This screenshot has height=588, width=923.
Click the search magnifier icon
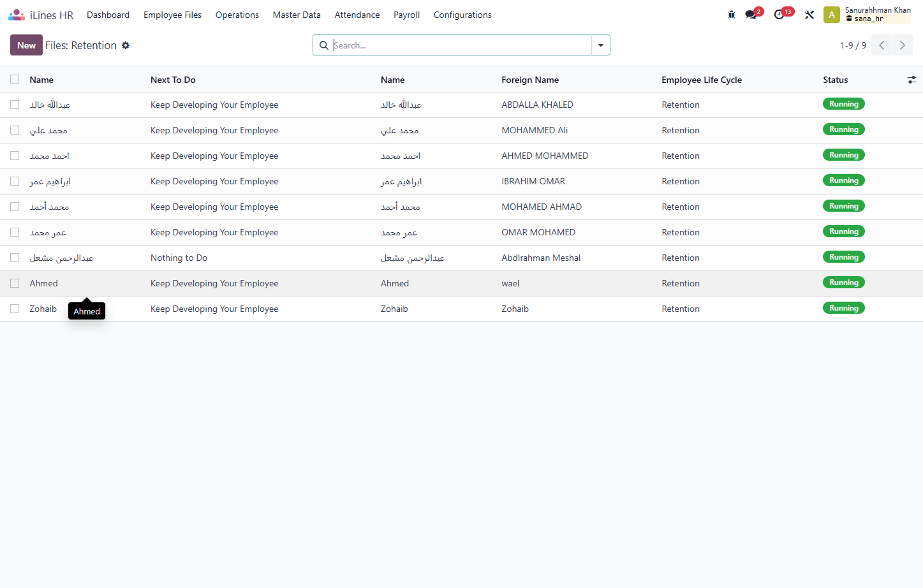pyautogui.click(x=324, y=45)
